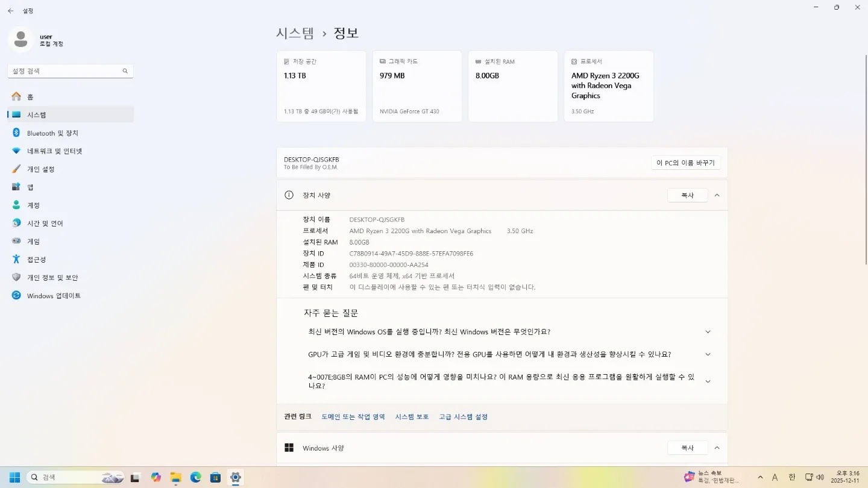Click the 접근성 accessibility figure icon

click(16, 260)
